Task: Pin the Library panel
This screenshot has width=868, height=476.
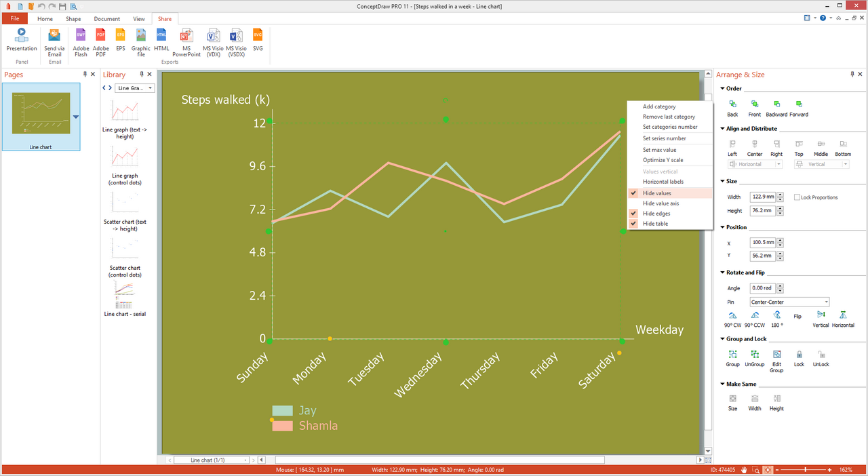Action: tap(142, 74)
